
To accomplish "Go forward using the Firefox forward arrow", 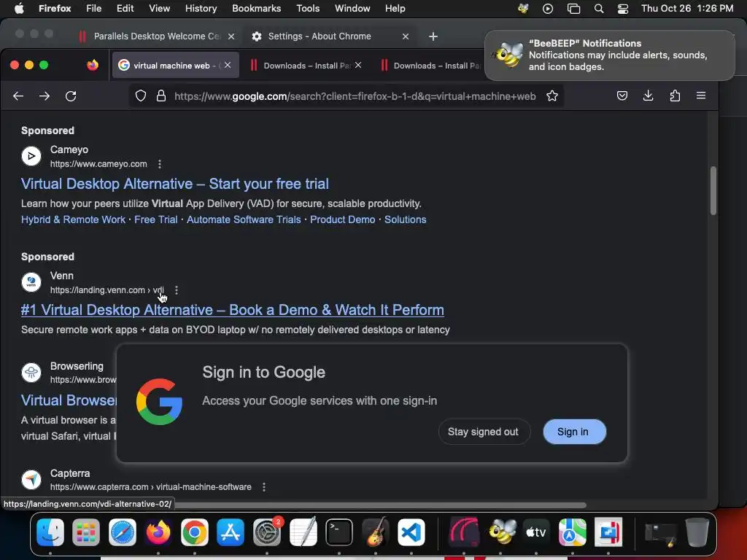I will point(44,96).
